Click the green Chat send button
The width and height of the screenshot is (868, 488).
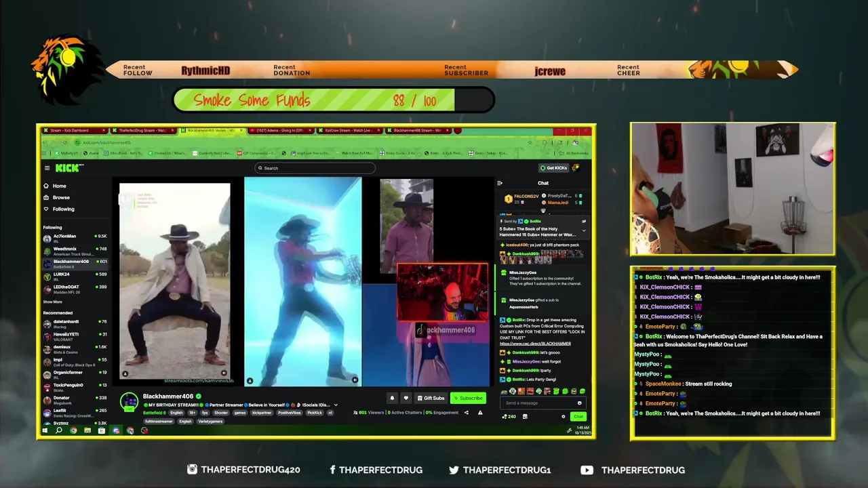point(578,416)
